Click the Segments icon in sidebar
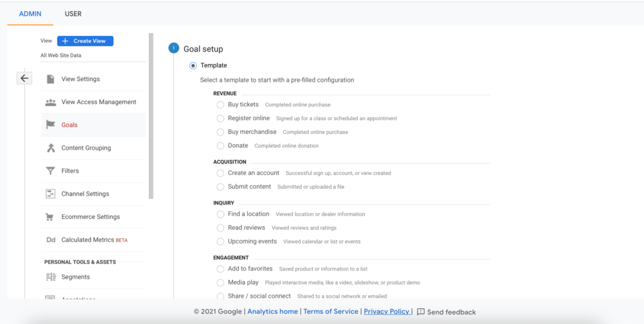Screen dimensions: 644x324 point(51,277)
